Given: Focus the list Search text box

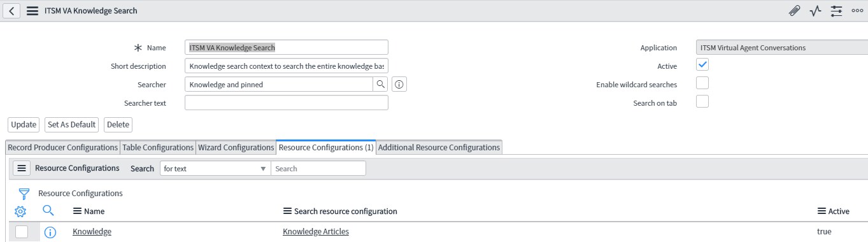Looking at the screenshot, I should pyautogui.click(x=318, y=168).
